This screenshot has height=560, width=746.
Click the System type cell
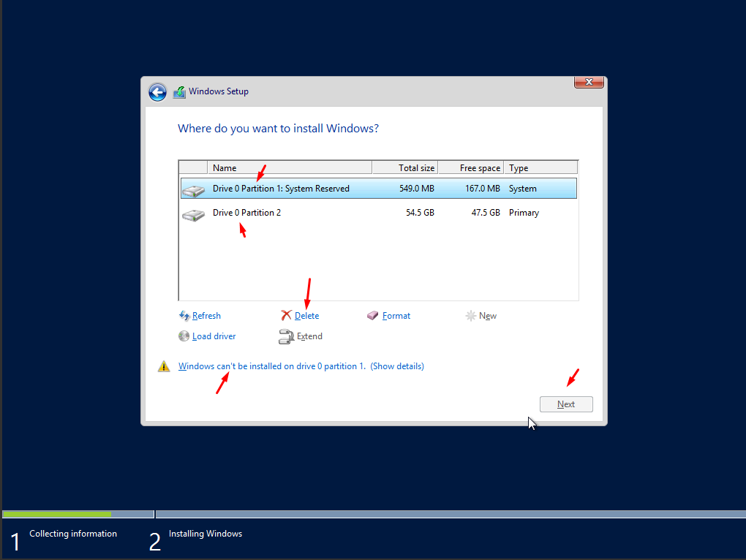pyautogui.click(x=523, y=189)
